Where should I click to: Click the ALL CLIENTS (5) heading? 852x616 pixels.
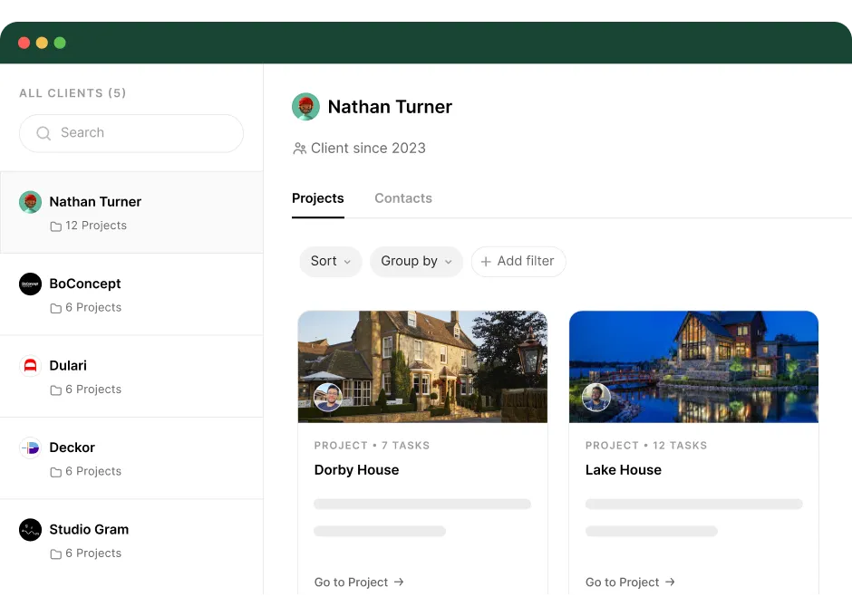coord(73,93)
